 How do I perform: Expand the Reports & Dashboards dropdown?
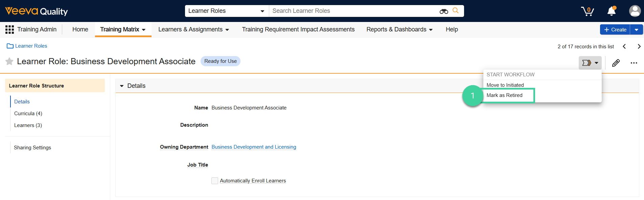tap(431, 30)
